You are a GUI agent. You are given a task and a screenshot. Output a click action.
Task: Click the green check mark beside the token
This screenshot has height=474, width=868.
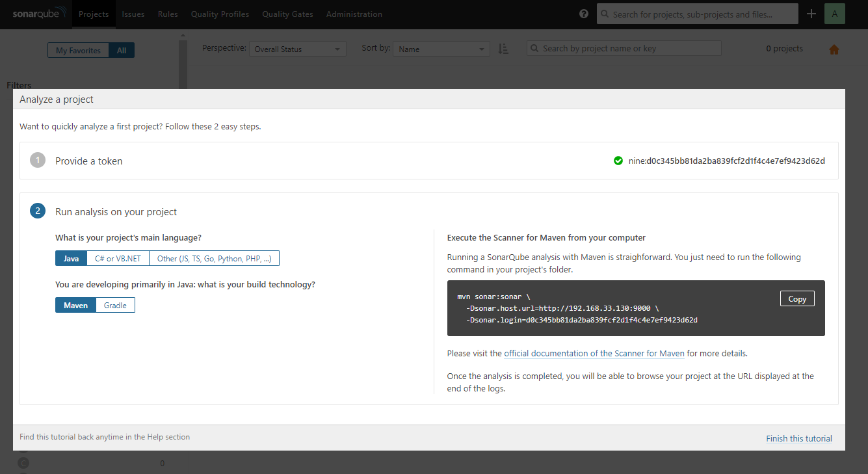tap(618, 161)
